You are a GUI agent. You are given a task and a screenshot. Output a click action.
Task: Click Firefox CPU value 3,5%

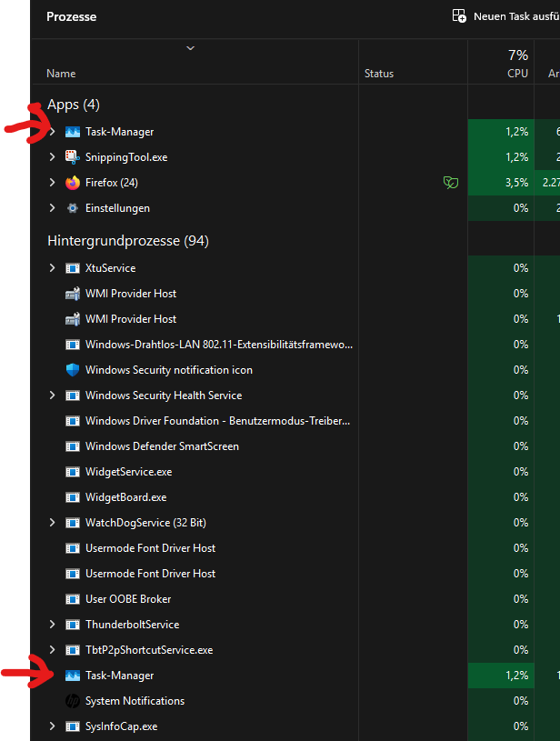(517, 183)
